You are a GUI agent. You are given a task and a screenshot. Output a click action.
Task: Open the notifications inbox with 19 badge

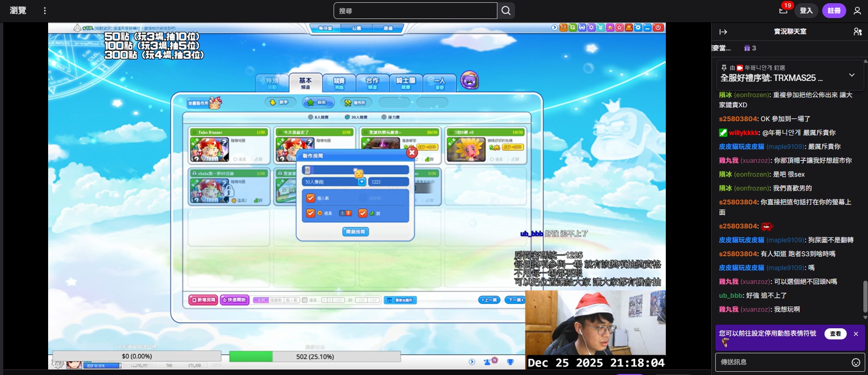point(783,11)
